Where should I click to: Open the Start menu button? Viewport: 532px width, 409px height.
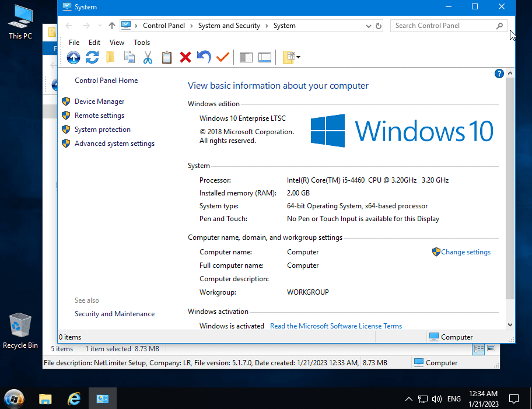point(14,398)
